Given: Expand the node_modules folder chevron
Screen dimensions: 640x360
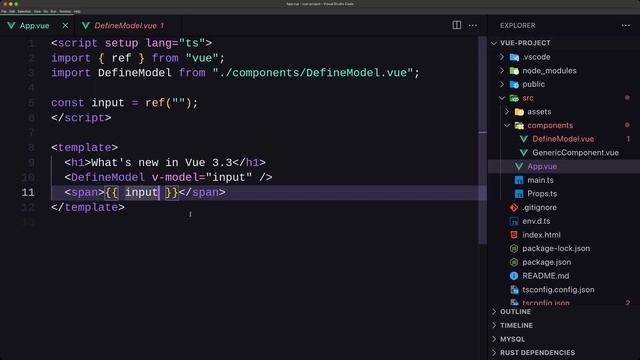Looking at the screenshot, I should (x=502, y=71).
